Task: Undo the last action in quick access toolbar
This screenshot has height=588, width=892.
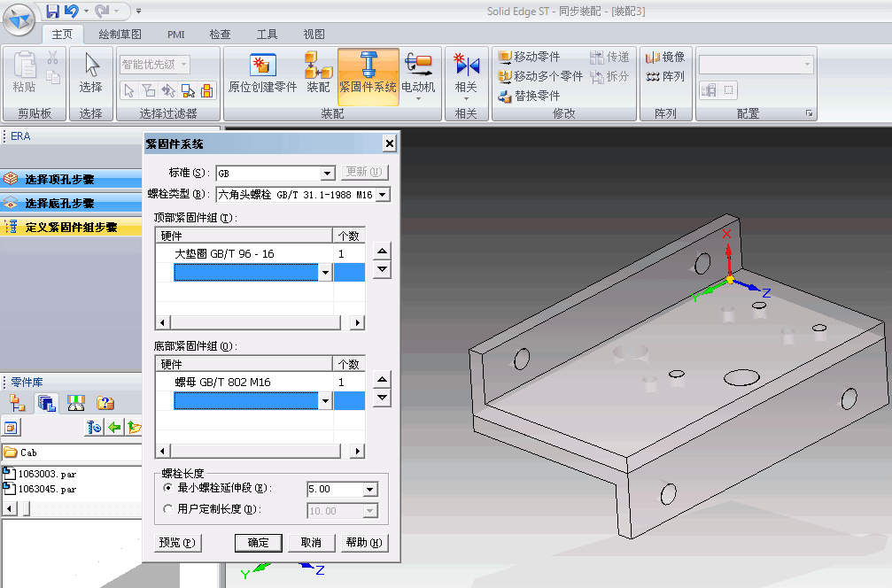Action: coord(73,11)
